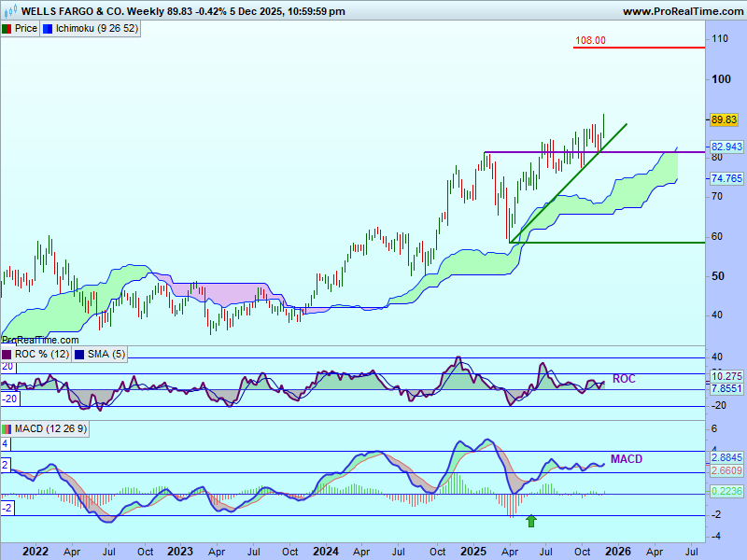The height and width of the screenshot is (560, 747).
Task: Click the purple ROC text annotation
Action: pyautogui.click(x=624, y=379)
